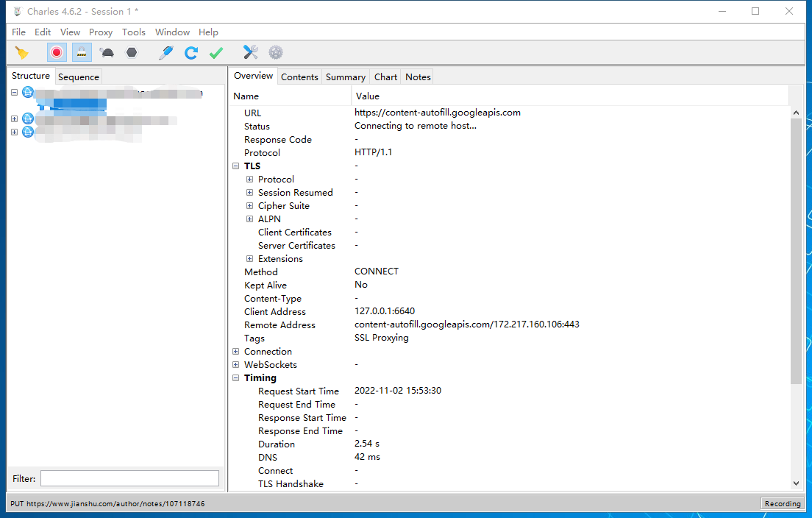Expand the Cipher Suite row
Screen dimensions: 812x518
point(249,205)
